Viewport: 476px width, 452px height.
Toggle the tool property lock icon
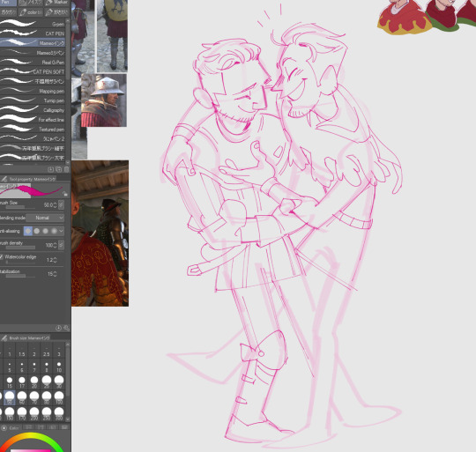(x=64, y=194)
